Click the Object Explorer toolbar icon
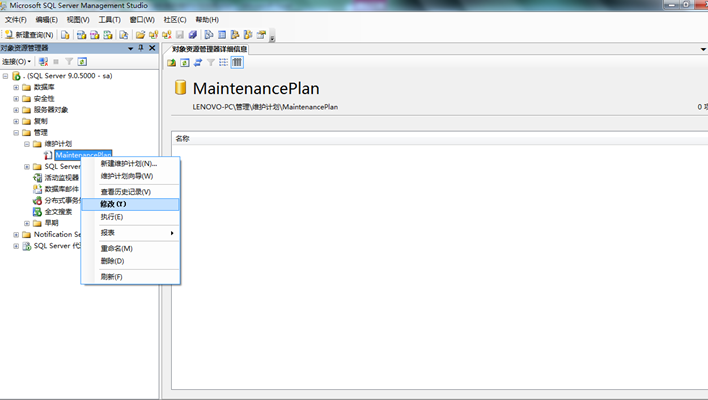The image size is (708, 400). click(235, 35)
